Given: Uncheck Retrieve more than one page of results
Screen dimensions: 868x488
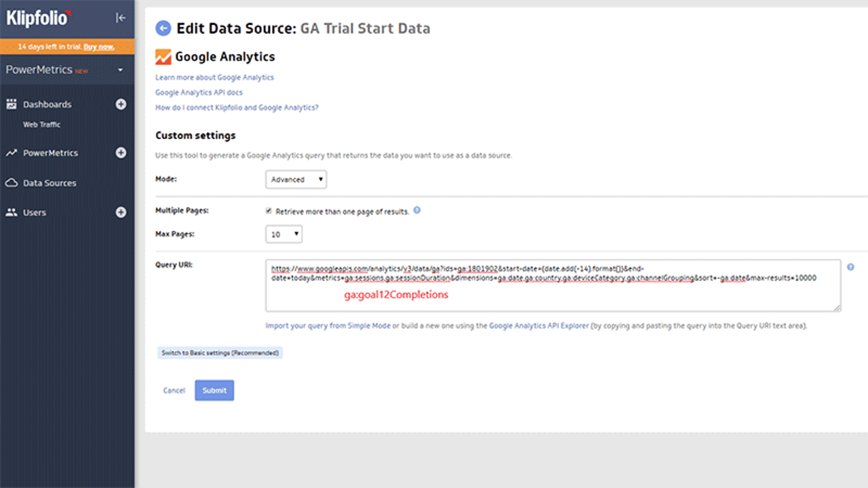Looking at the screenshot, I should coord(269,211).
